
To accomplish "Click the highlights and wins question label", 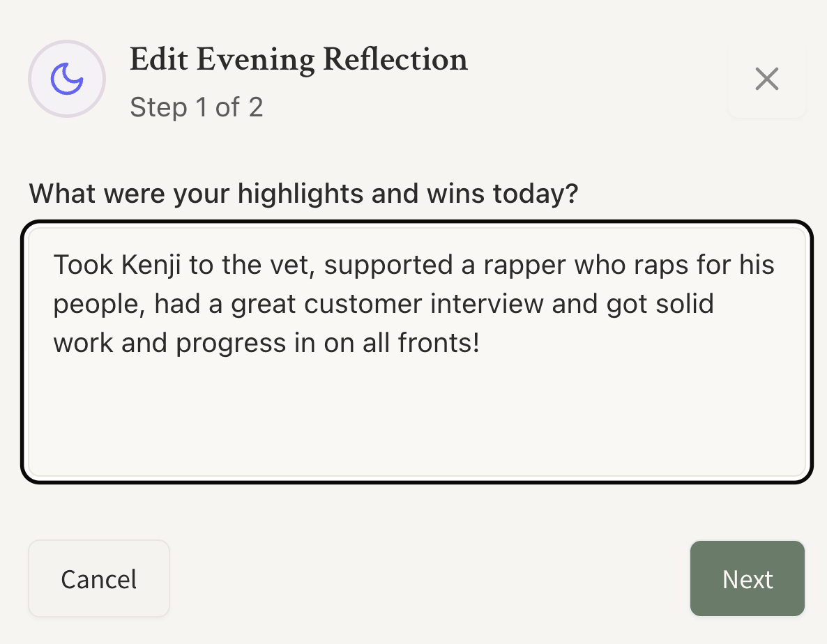I will 303,193.
